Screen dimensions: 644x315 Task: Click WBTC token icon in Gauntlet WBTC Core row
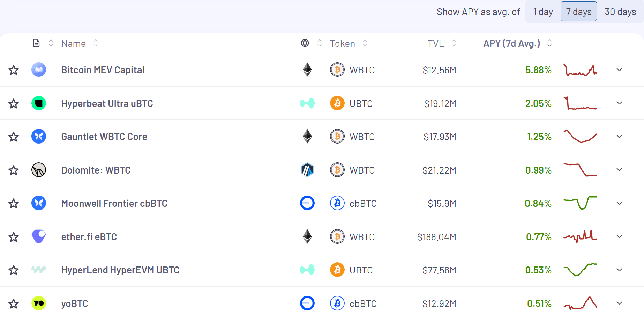337,136
